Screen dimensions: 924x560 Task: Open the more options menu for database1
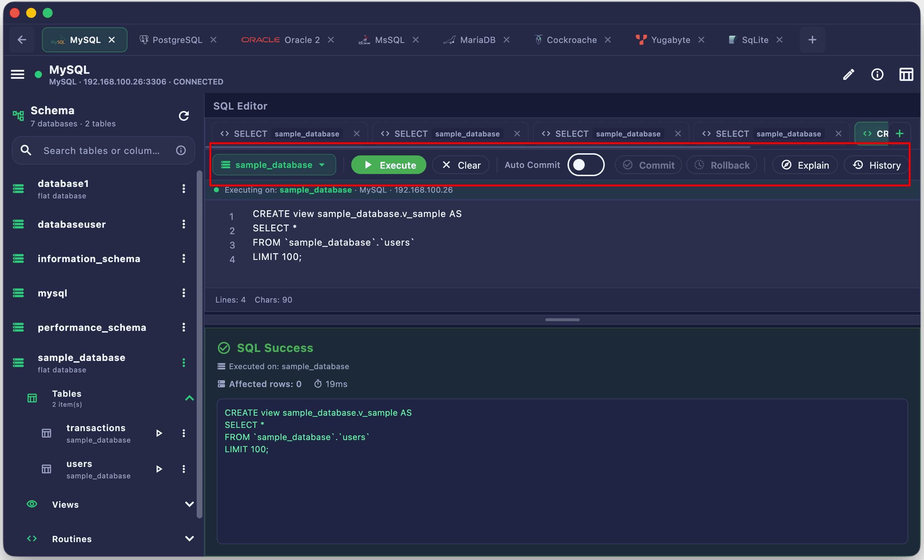coord(184,189)
